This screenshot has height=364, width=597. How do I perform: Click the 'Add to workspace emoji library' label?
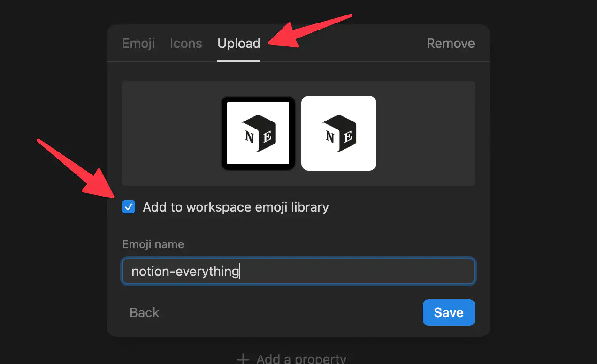pyautogui.click(x=236, y=207)
